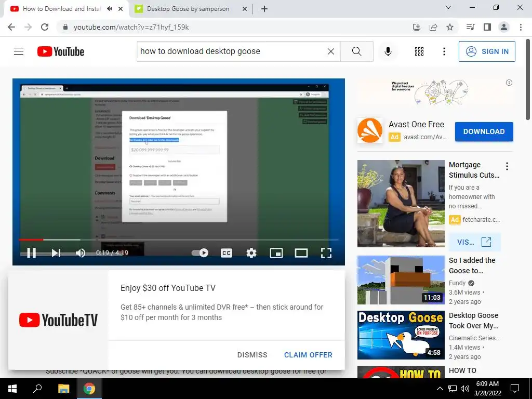Search with your voice microphone

(x=388, y=51)
